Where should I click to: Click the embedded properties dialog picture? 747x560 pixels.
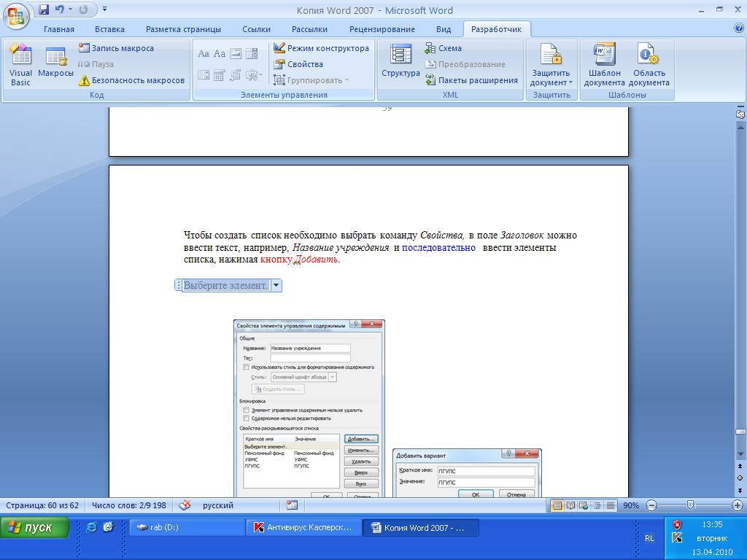pyautogui.click(x=309, y=408)
